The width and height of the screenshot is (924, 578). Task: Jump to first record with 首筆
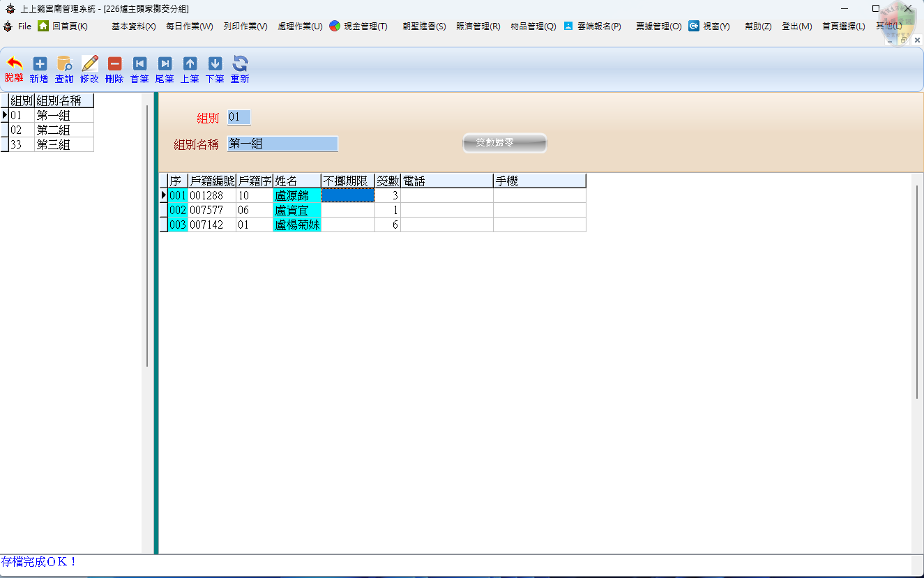(x=139, y=64)
